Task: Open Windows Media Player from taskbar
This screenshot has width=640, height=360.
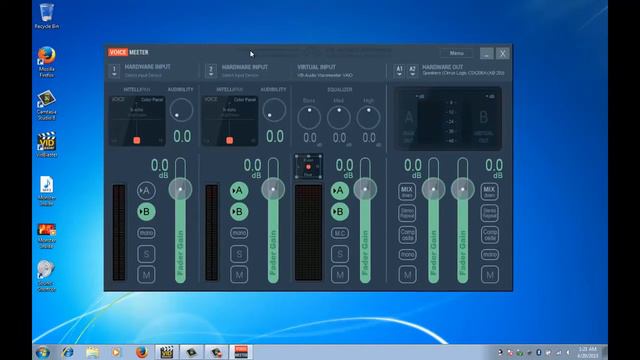Action: 117,352
